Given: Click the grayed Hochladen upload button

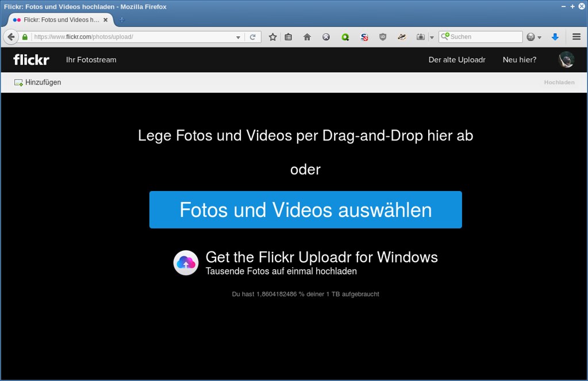Looking at the screenshot, I should pos(559,82).
